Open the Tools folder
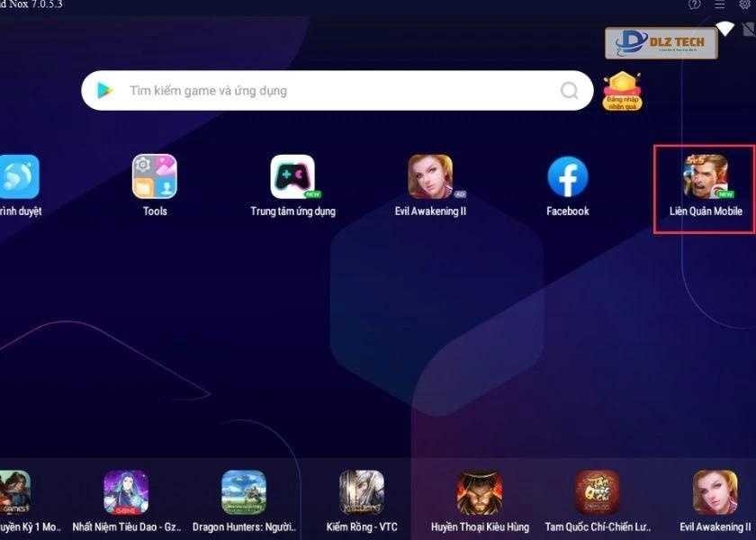This screenshot has height=540, width=756. pos(155,177)
